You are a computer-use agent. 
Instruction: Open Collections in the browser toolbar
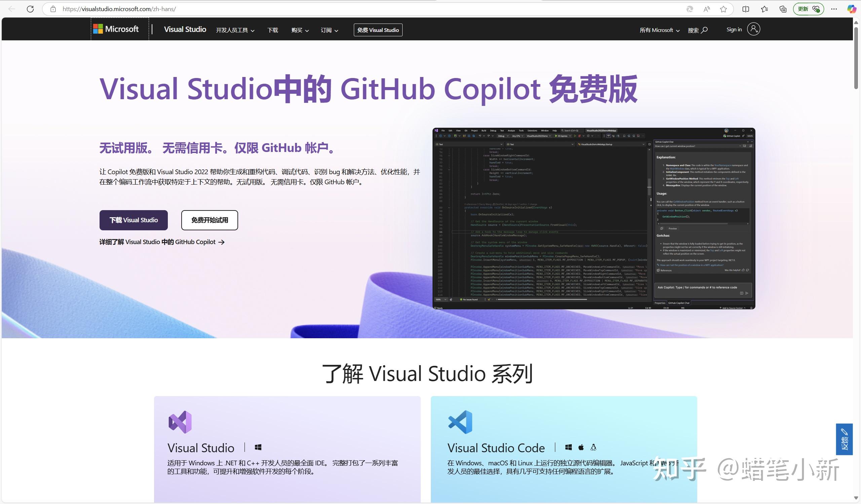tap(782, 9)
